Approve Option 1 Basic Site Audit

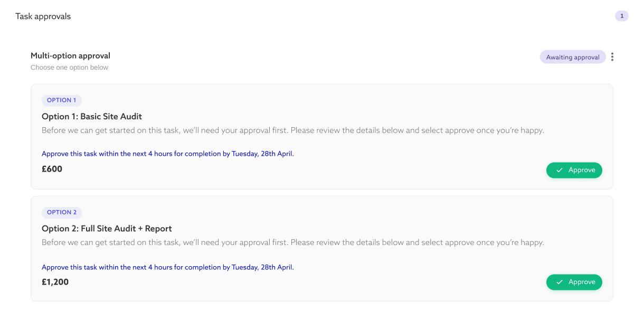point(574,170)
